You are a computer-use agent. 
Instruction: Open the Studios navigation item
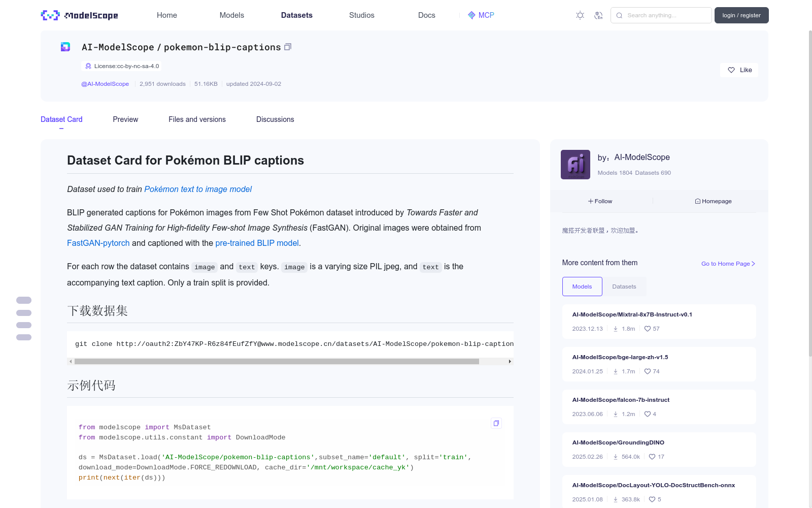click(362, 15)
